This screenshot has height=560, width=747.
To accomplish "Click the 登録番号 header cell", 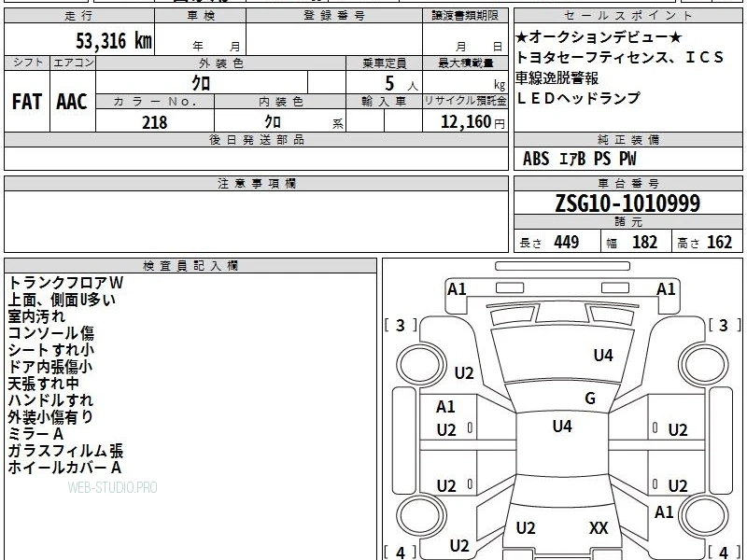I will [334, 16].
